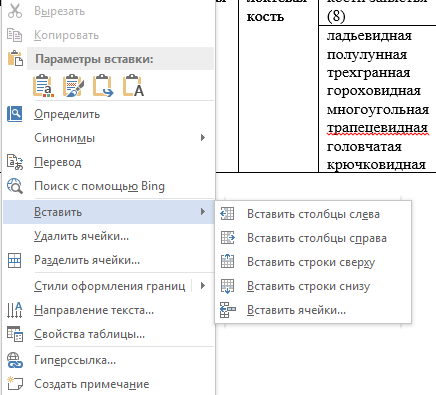Click the Гиперссылка chain icon
This screenshot has height=395, width=436.
(15, 360)
